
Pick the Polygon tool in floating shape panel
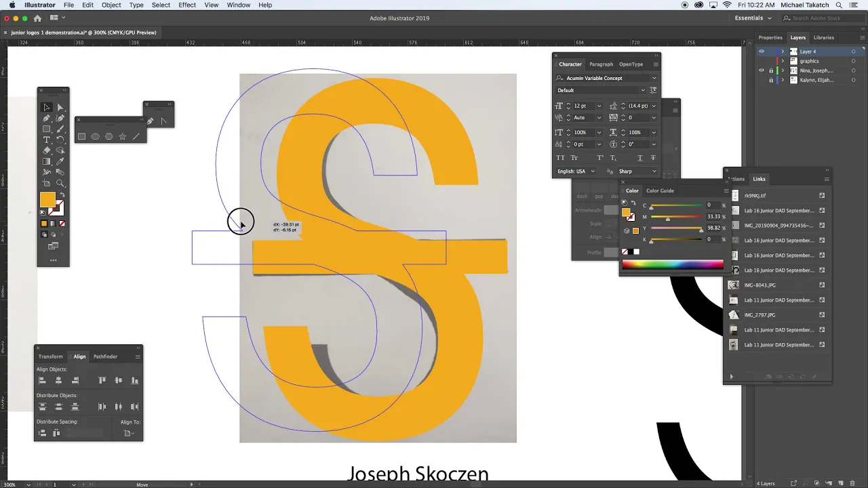(x=108, y=136)
